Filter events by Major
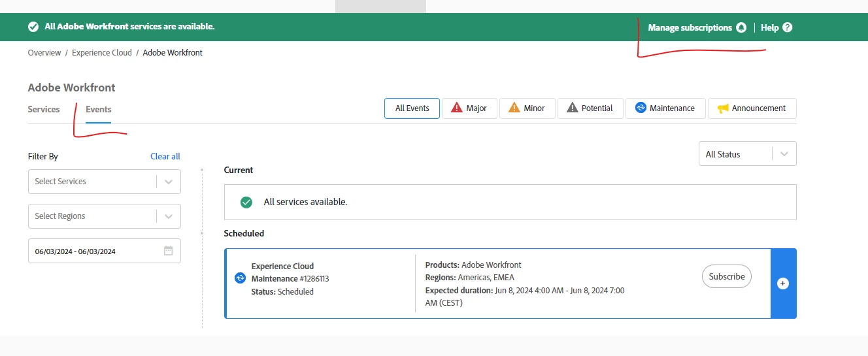Viewport: 868px width, 356px height. 469,108
